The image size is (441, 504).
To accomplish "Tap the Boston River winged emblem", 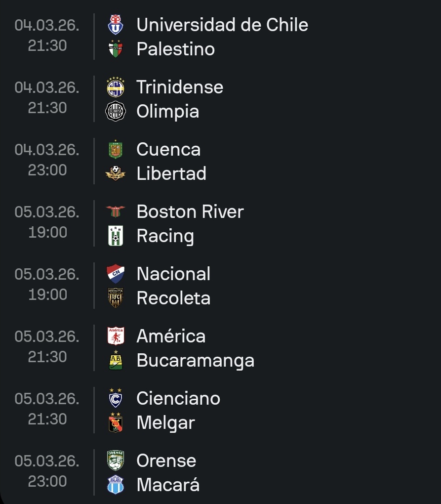I will click(116, 212).
